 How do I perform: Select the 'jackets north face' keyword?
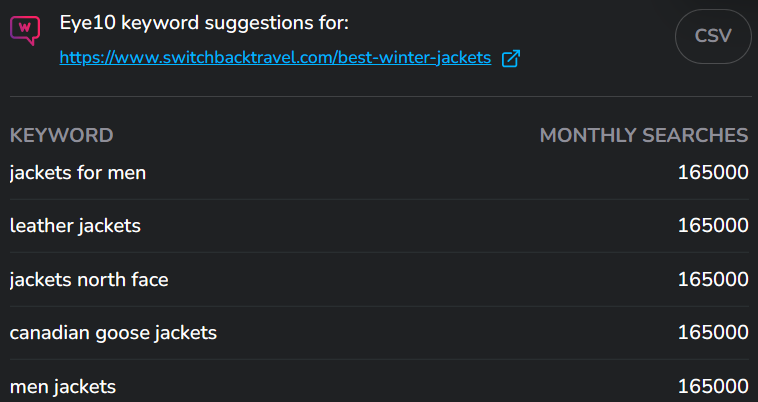pyautogui.click(x=89, y=280)
